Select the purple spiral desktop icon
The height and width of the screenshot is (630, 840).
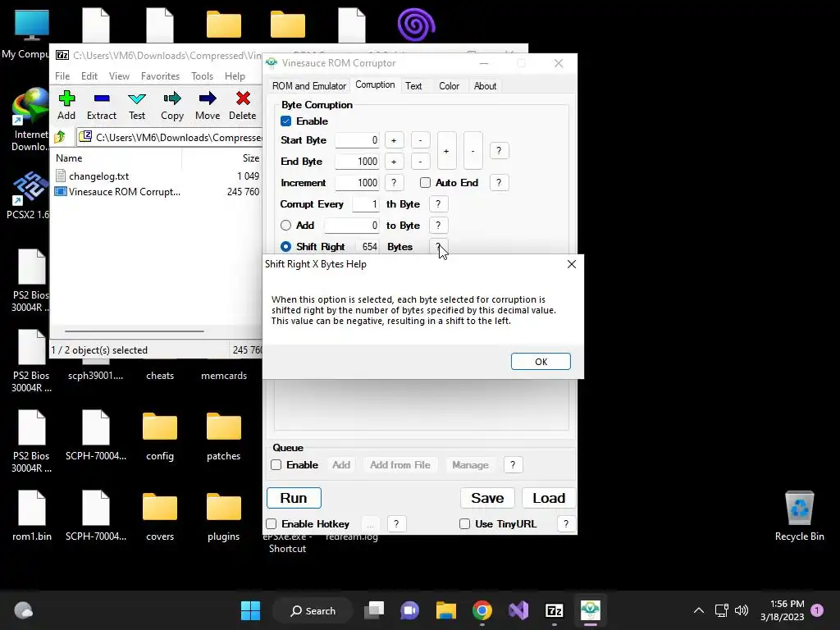416,25
